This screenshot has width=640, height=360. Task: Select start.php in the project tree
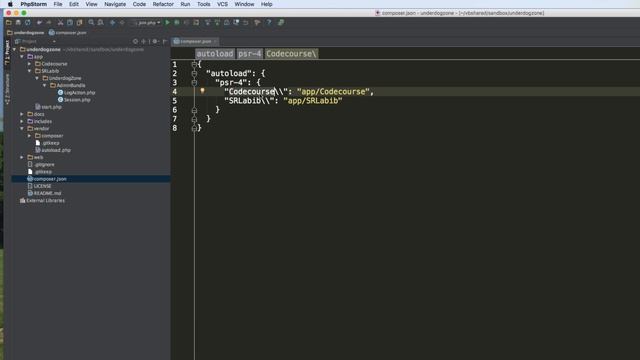48,107
